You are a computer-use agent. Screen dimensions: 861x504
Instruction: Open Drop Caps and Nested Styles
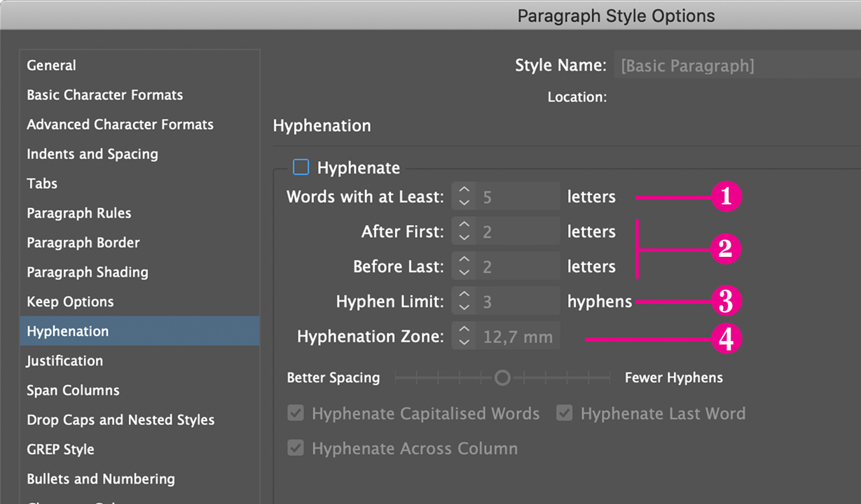(120, 419)
